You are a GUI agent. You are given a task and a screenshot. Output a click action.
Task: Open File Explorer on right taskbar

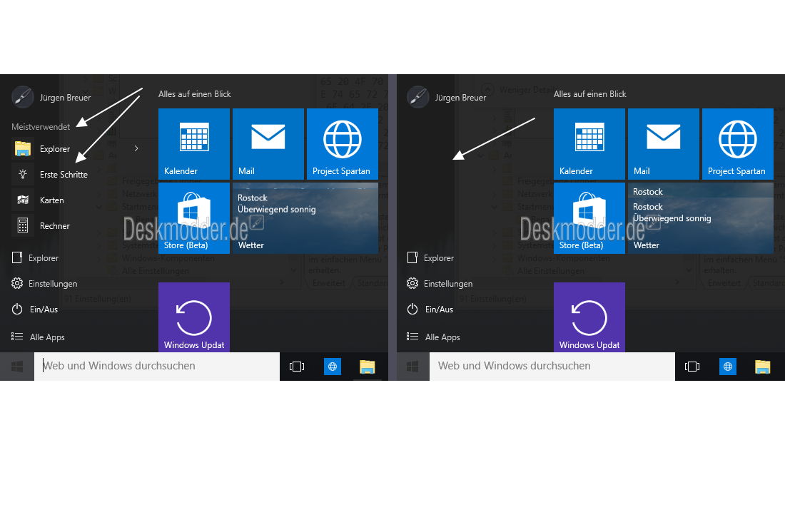coord(763,367)
